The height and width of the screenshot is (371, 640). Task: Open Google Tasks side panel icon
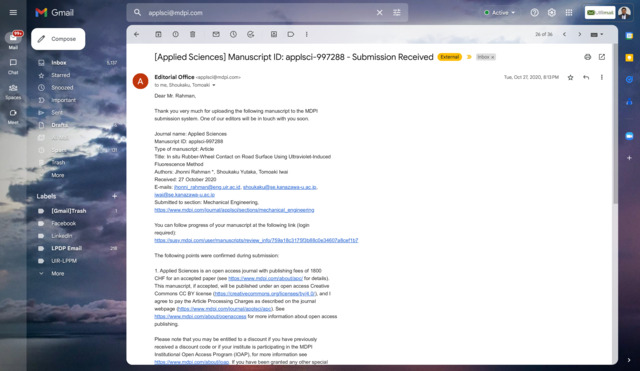pyautogui.click(x=629, y=80)
